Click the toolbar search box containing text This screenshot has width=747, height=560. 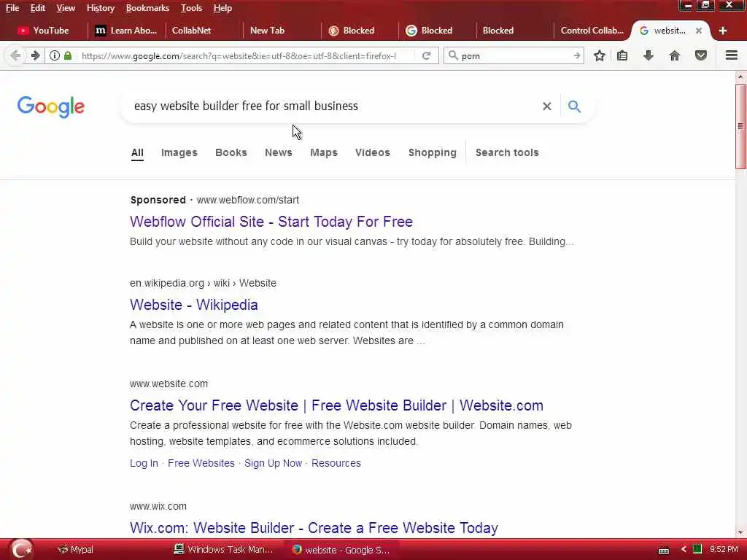click(514, 55)
